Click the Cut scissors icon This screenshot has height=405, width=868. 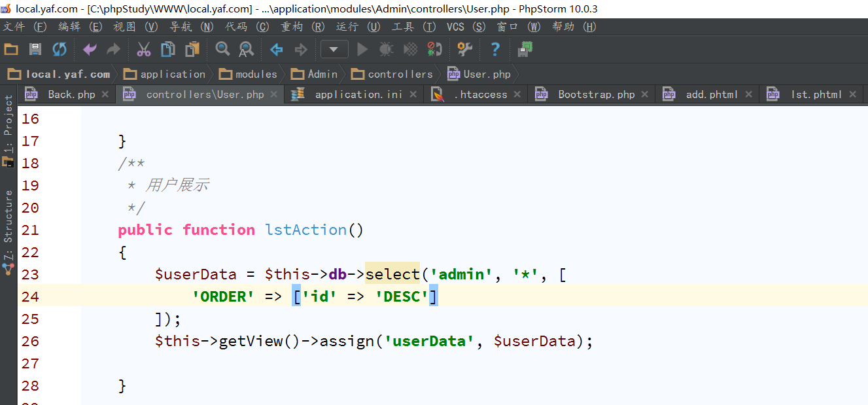tap(143, 50)
